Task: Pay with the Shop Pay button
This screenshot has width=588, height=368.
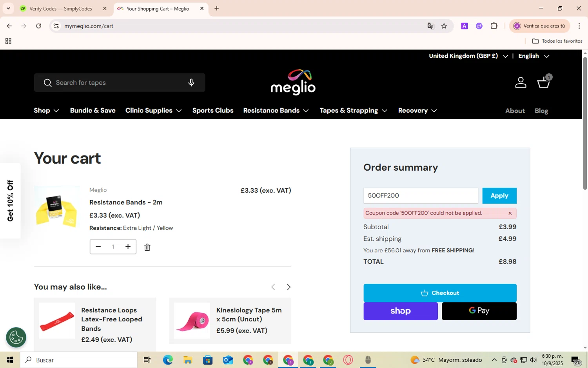Action: click(400, 311)
